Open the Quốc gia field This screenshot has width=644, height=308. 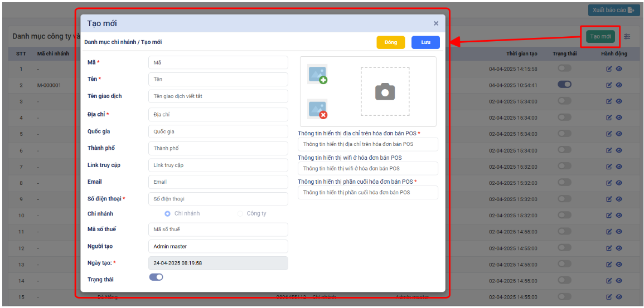click(218, 131)
